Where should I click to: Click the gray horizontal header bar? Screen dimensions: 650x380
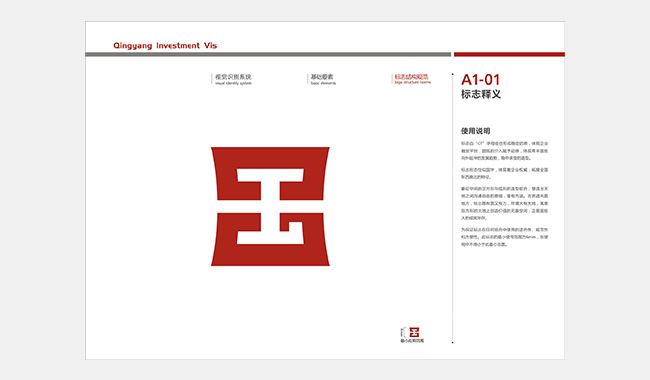[268, 54]
